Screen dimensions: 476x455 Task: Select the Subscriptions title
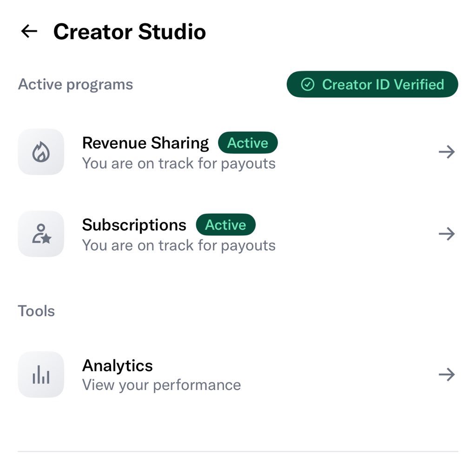coord(134,225)
